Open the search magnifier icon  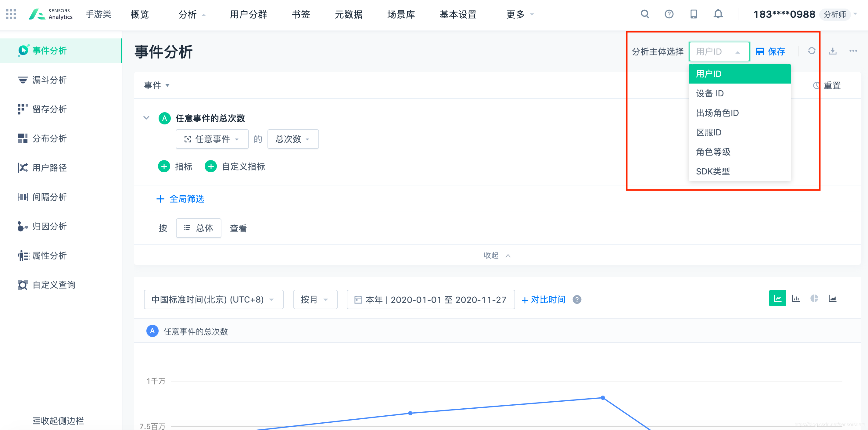[645, 14]
